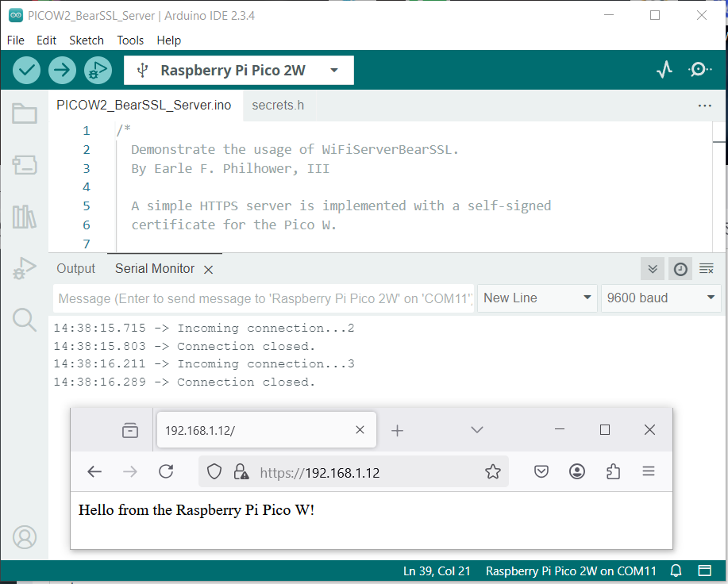Open the Firefox hamburger application menu
This screenshot has width=728, height=584.
649,472
